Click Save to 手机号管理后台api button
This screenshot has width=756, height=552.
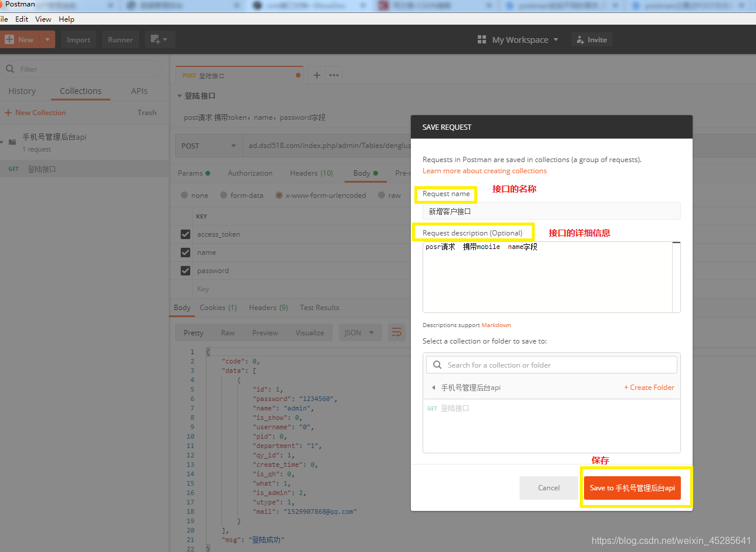632,488
